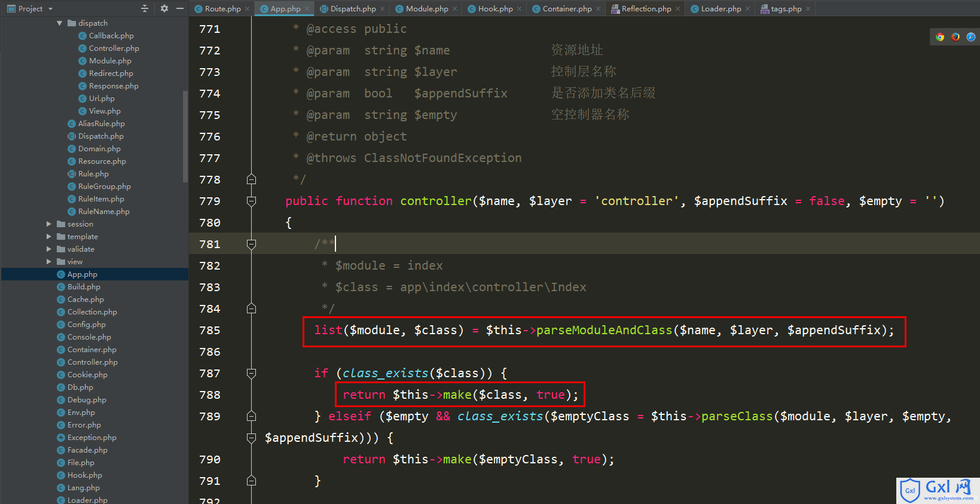Open the Hook.php editor tab
This screenshot has width=980, height=504.
(x=495, y=8)
